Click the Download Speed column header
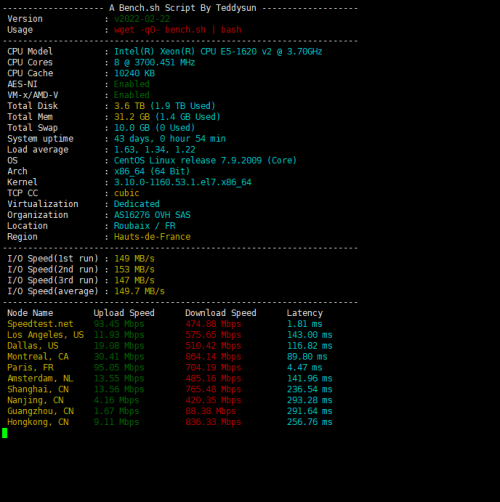 click(x=221, y=313)
